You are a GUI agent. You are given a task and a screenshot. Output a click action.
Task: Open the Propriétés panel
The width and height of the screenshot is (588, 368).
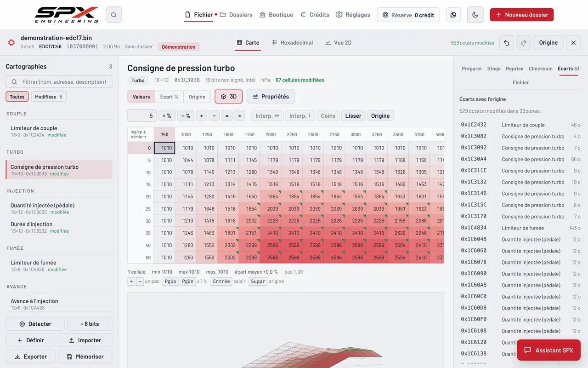[271, 97]
